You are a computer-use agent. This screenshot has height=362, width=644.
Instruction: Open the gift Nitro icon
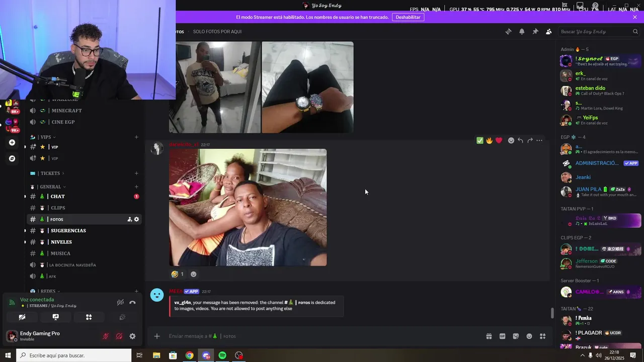[x=489, y=336]
